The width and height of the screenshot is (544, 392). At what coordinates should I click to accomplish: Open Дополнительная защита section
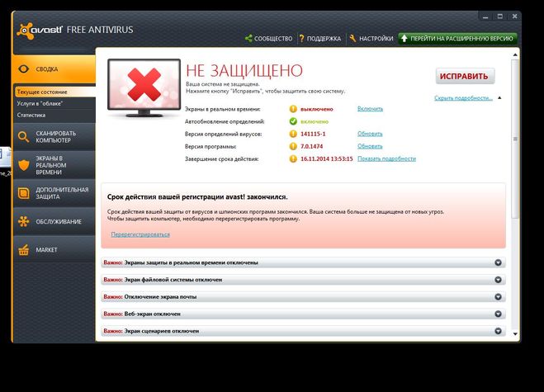tap(54, 193)
